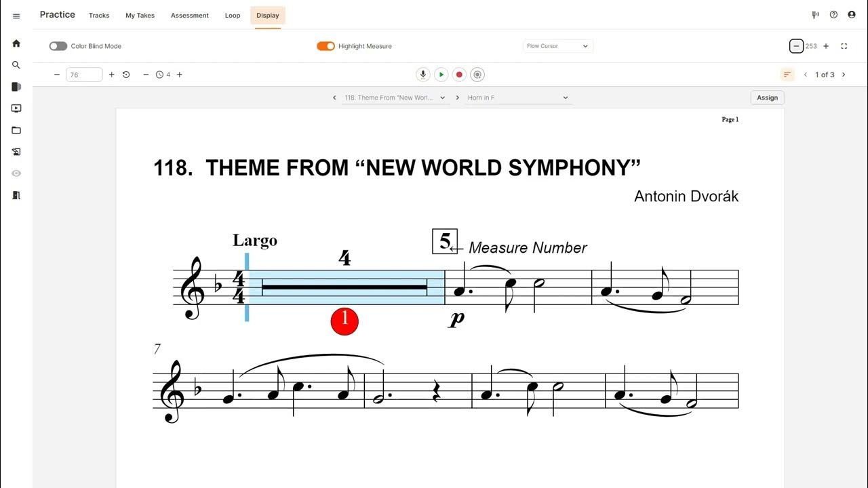Open the sidebar icon below the folder
This screenshot has height=488, width=868.
coord(16,152)
